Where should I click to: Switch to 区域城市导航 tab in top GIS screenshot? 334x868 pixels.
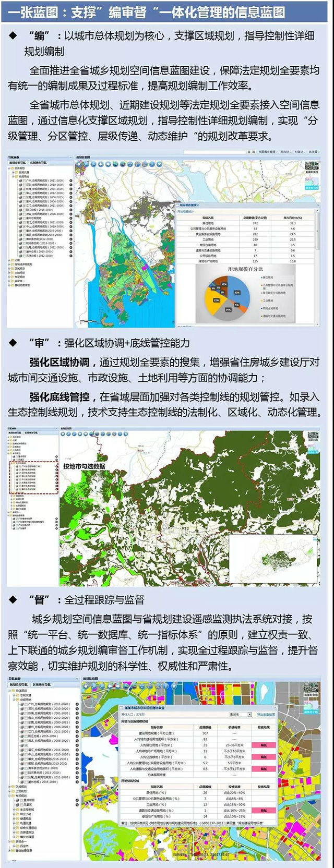click(x=39, y=163)
